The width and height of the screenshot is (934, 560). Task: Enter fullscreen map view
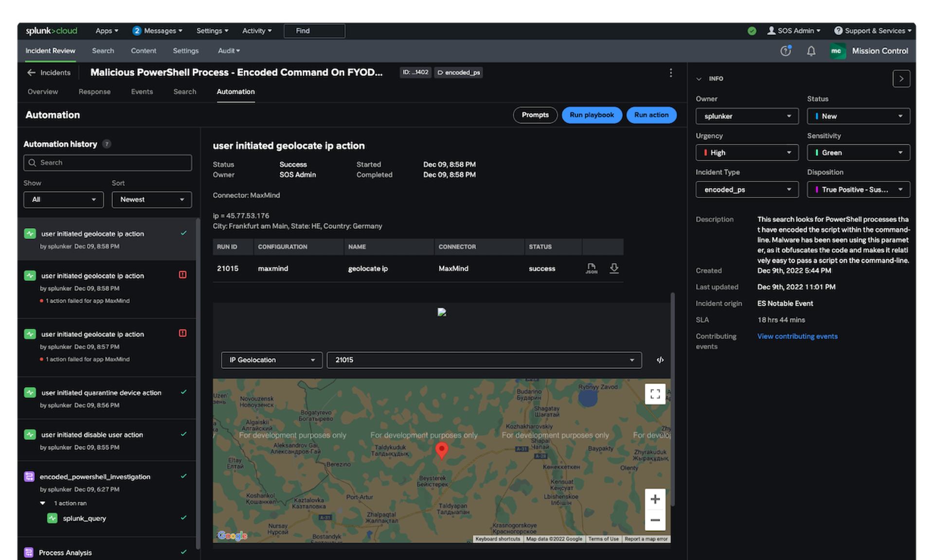[x=655, y=394]
